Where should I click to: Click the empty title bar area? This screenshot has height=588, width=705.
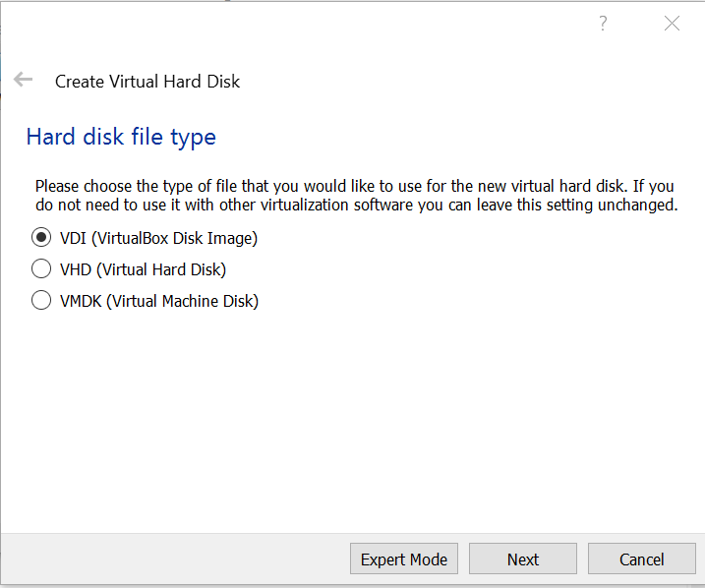295,24
